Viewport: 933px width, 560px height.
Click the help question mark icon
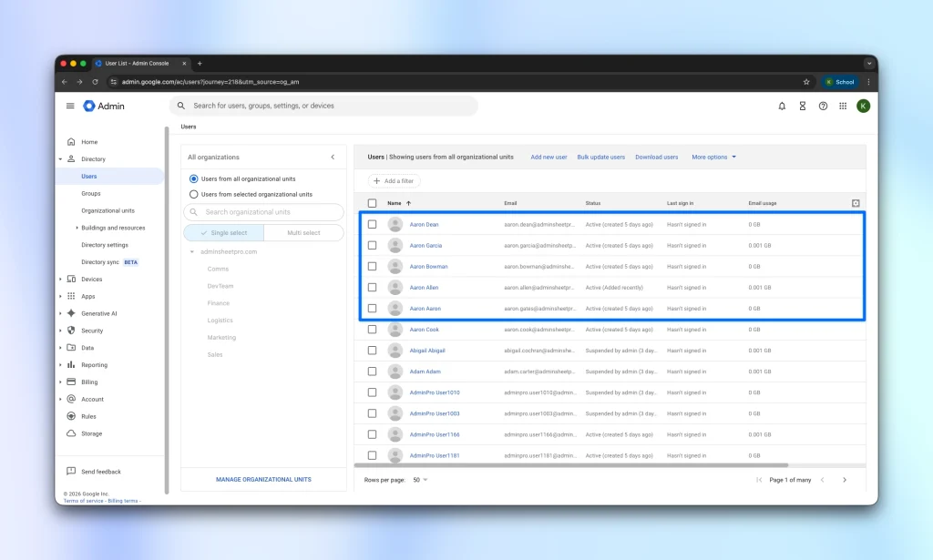(823, 106)
